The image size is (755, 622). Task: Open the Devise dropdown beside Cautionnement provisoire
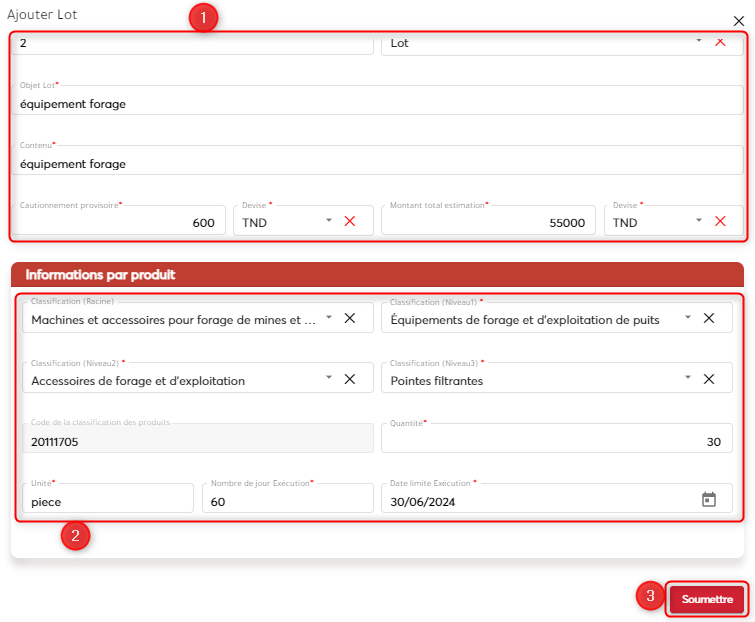328,221
